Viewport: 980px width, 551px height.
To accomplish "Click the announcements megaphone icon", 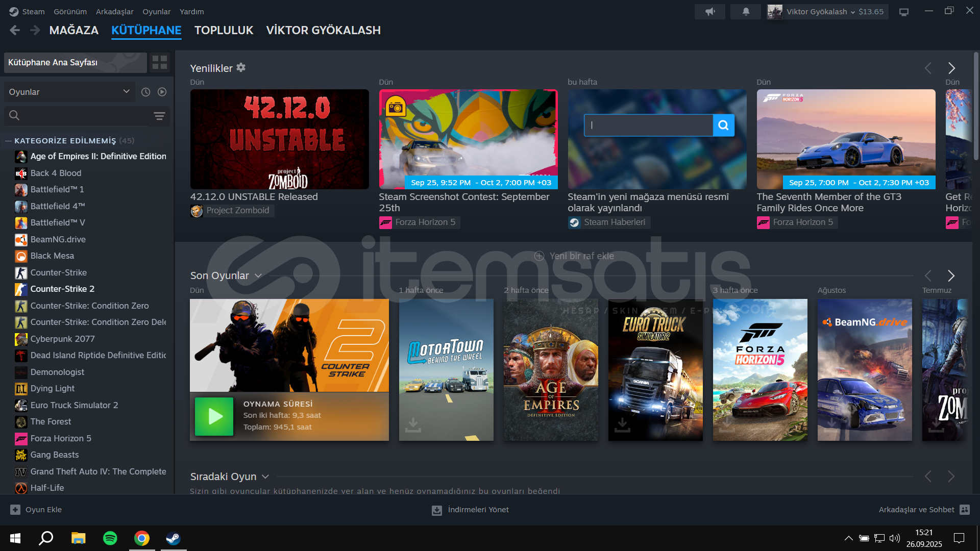I will coord(710,11).
